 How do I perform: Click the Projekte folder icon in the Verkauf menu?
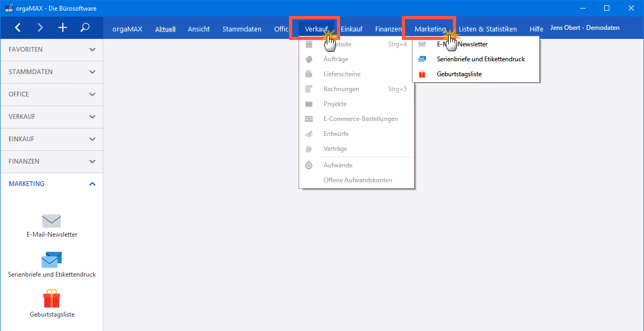tap(309, 104)
